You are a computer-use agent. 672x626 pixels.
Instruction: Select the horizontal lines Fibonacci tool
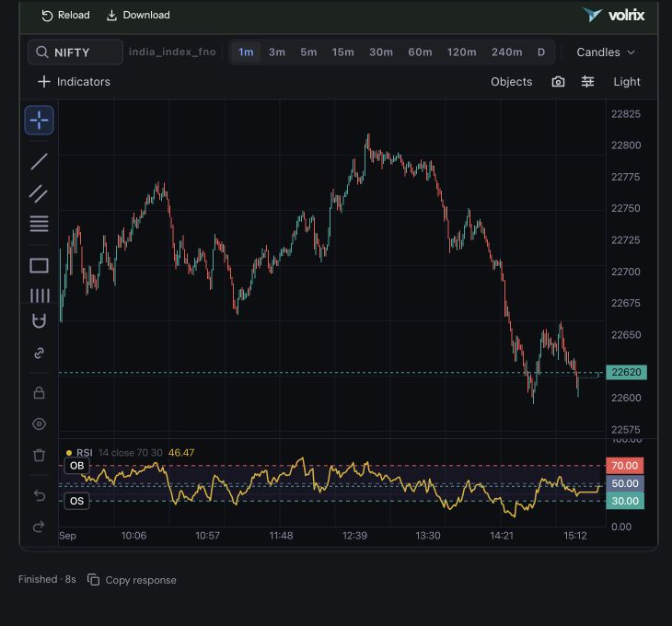coord(39,224)
